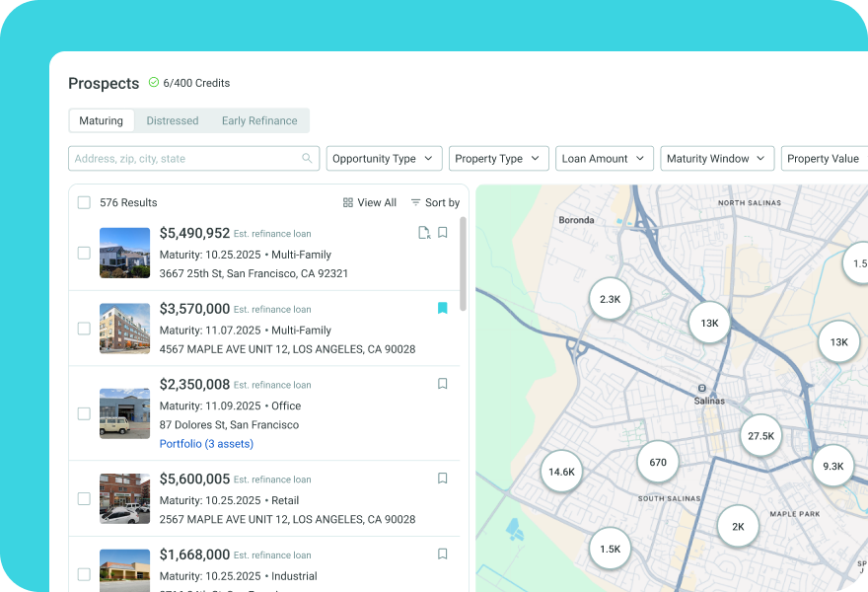Check the 3667 25th St listing
The height and width of the screenshot is (592, 868).
[84, 254]
